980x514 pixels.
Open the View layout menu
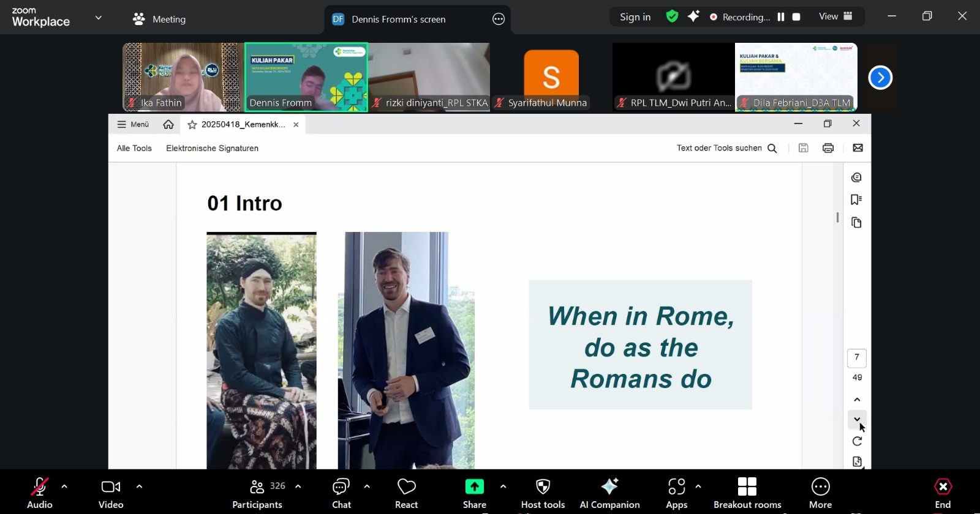point(835,17)
